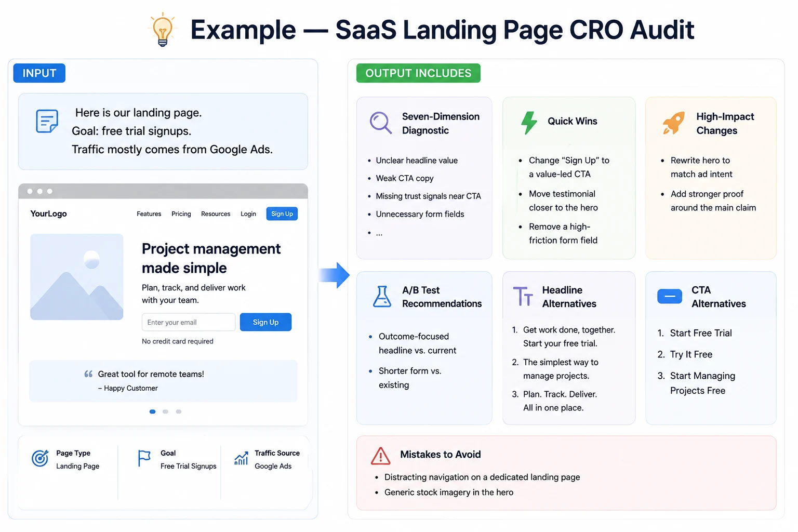Click the green OUTPUT INCLUDES badge
The height and width of the screenshot is (532, 798).
418,73
